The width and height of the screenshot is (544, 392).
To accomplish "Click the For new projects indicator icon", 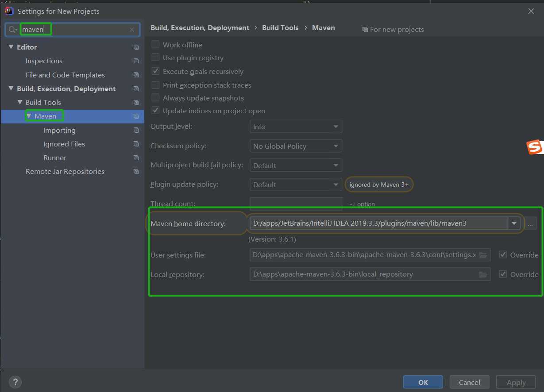I will coord(365,30).
